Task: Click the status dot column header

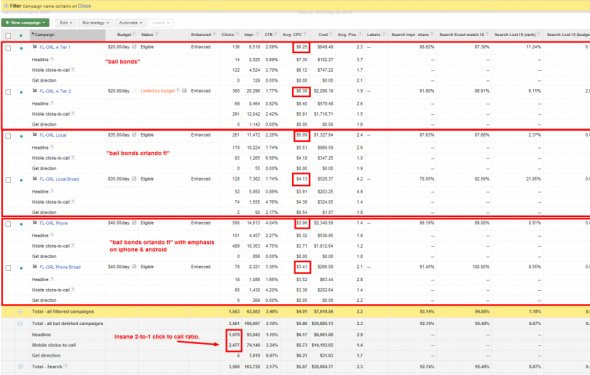Action: point(21,36)
